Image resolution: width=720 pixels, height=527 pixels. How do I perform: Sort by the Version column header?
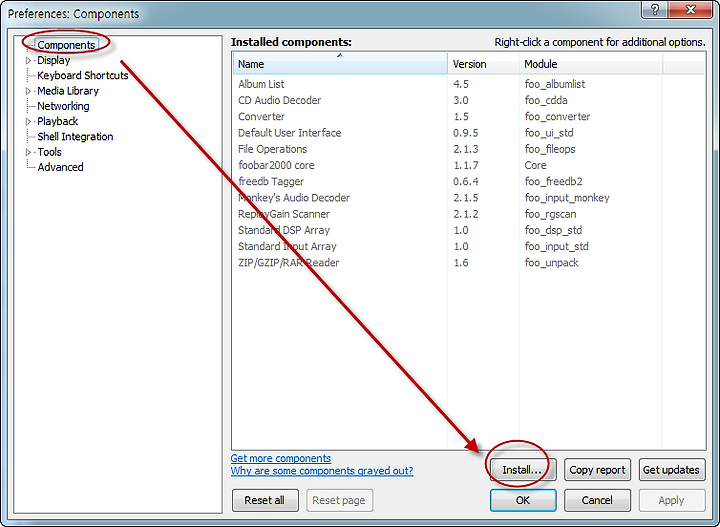point(484,64)
